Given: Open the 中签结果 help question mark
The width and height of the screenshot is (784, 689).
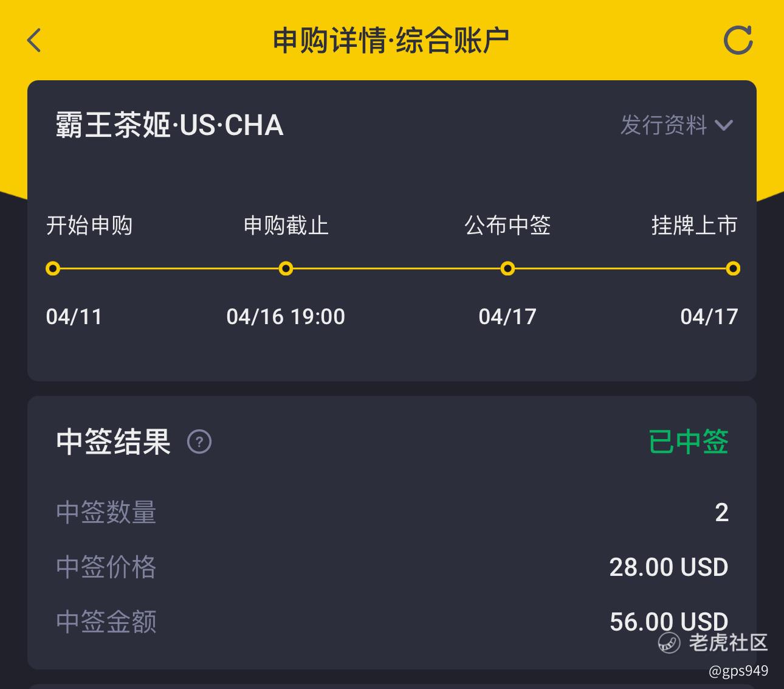Looking at the screenshot, I should click(199, 441).
